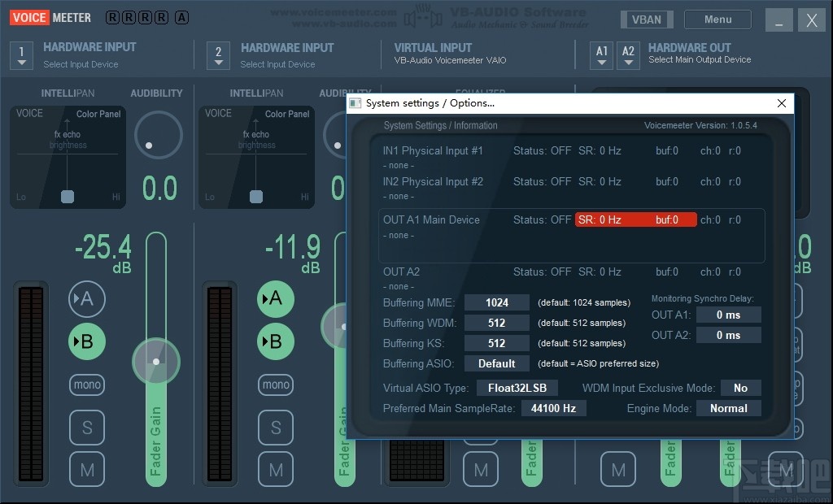Toggle the B bus button on strip 1
This screenshot has width=833, height=504.
coord(86,341)
